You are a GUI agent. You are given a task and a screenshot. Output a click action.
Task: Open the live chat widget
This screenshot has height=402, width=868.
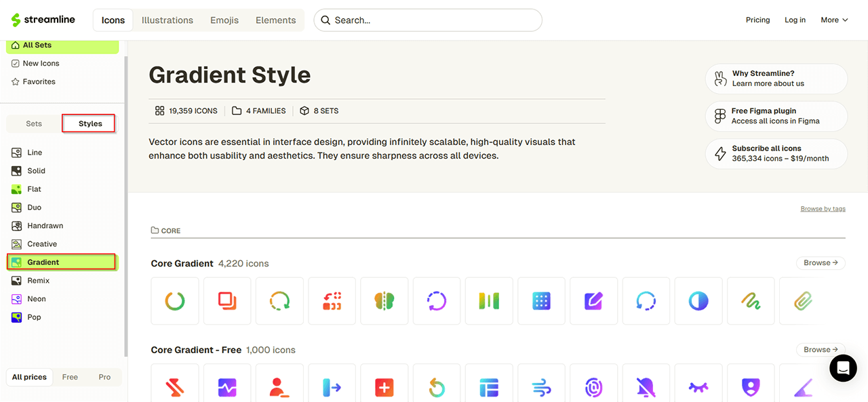point(843,368)
